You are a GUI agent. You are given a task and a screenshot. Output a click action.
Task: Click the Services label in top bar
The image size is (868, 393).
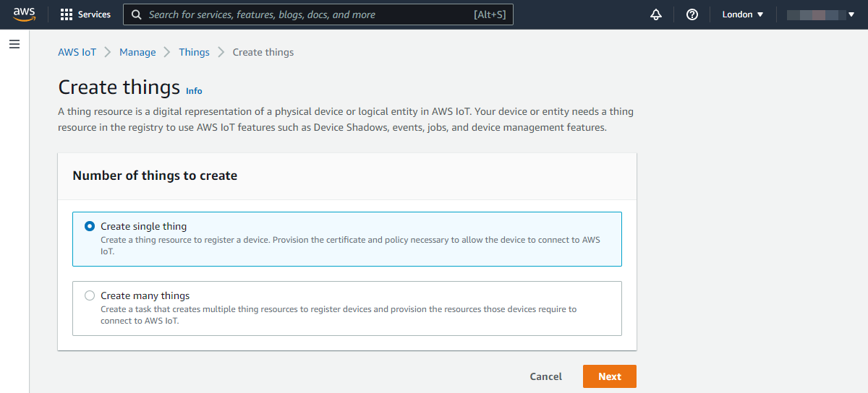[95, 14]
